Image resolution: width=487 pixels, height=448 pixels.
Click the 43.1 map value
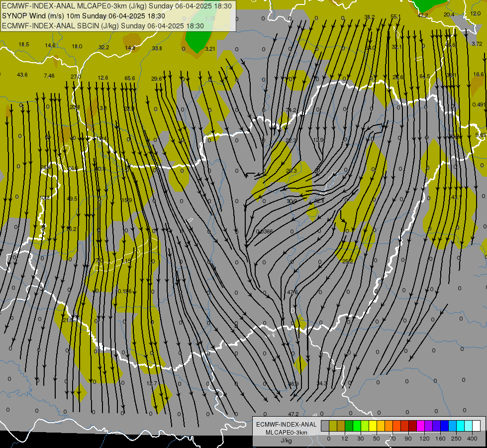pyautogui.click(x=456, y=197)
